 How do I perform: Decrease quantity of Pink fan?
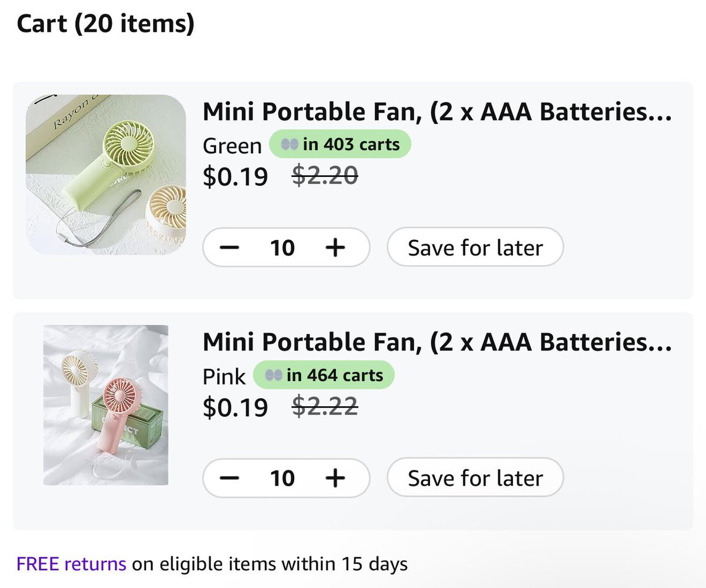[x=229, y=478]
